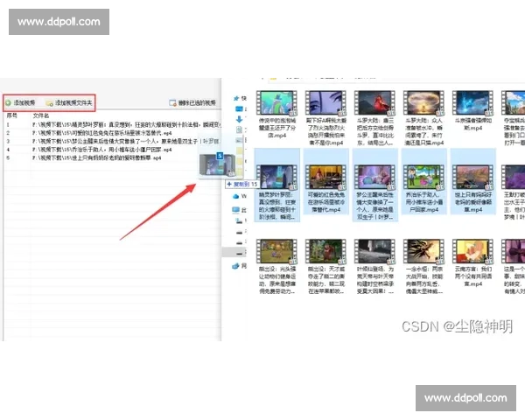Select highlighted video 可爱的红色兔兔在游乐场

(325, 181)
